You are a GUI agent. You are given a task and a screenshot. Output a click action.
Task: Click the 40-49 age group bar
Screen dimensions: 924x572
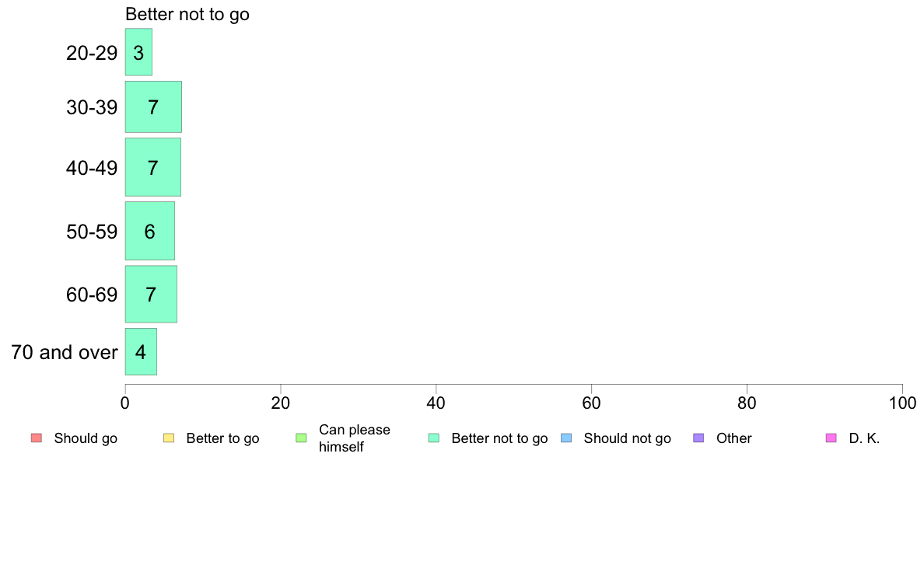pos(152,167)
